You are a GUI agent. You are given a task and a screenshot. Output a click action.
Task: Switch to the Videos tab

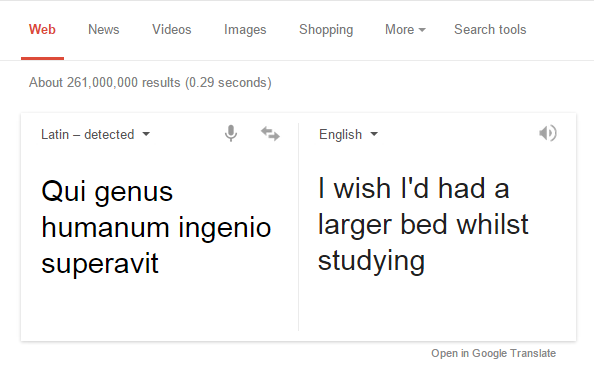point(172,30)
